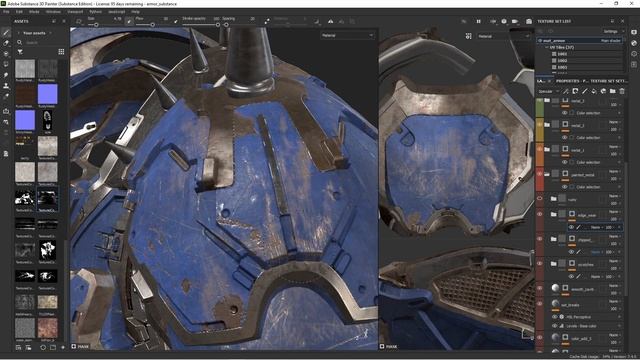Show the rusty folder layer

coord(540,199)
